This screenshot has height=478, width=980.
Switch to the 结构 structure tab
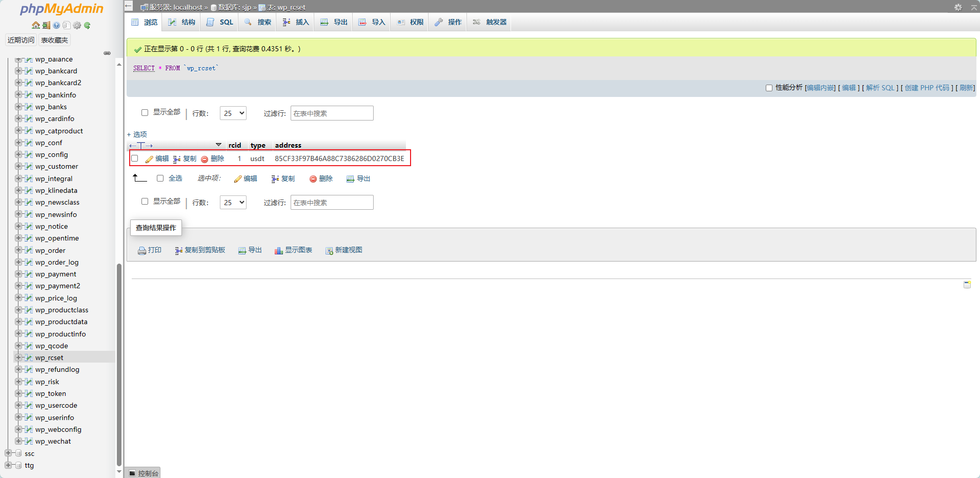coord(182,22)
